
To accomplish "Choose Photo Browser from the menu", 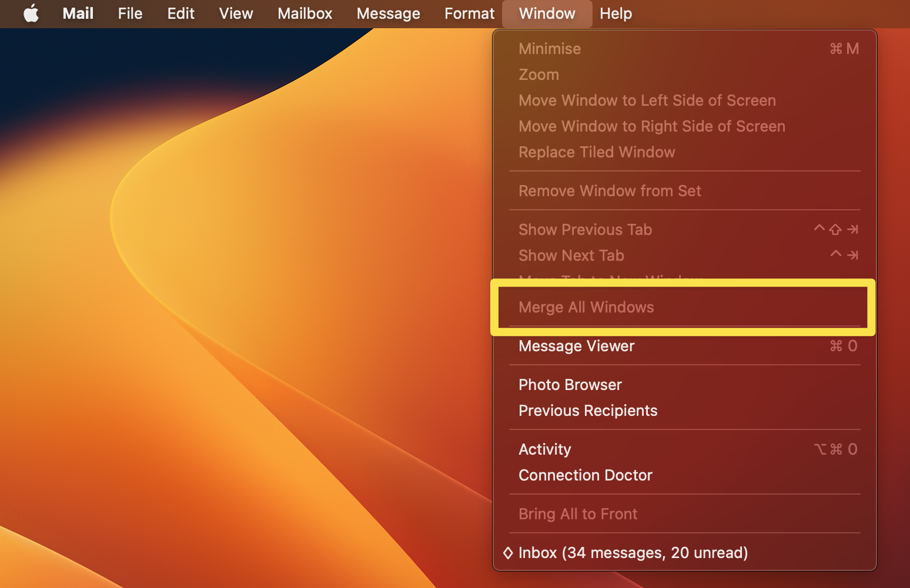I will coord(570,385).
